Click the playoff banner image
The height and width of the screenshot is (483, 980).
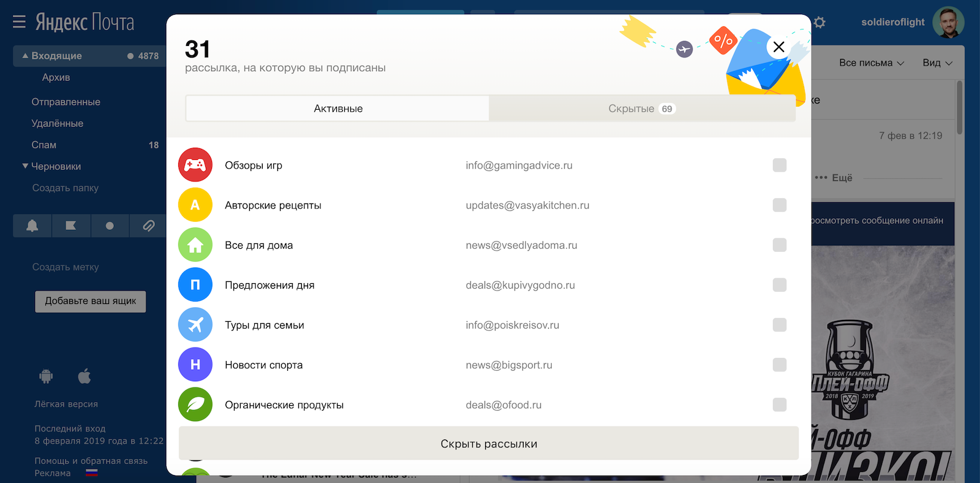tap(883, 364)
